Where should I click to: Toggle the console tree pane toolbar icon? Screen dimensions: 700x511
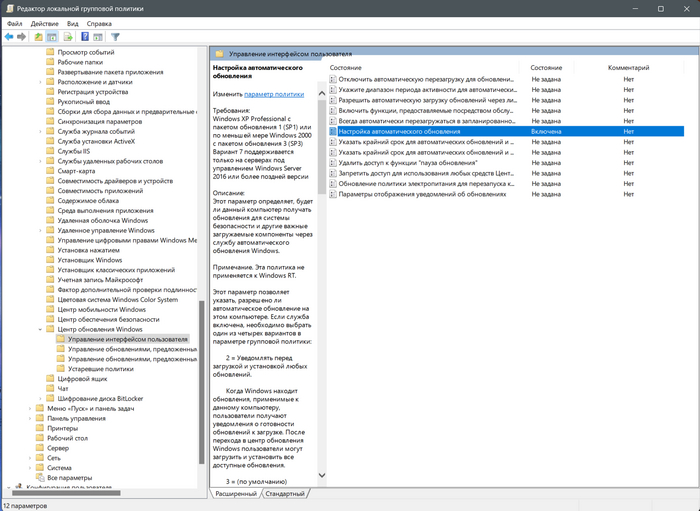click(x=53, y=37)
